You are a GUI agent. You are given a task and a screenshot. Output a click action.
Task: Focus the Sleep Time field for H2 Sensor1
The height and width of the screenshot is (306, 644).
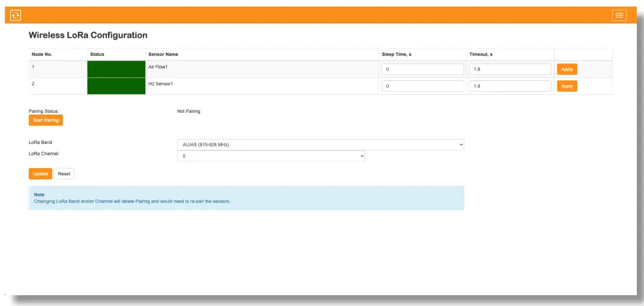tap(422, 86)
